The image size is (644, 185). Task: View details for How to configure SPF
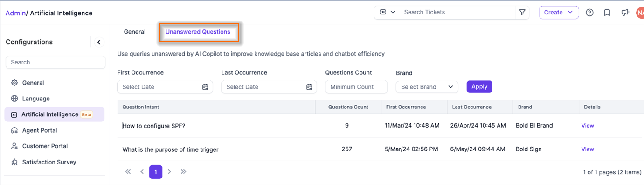pos(588,126)
